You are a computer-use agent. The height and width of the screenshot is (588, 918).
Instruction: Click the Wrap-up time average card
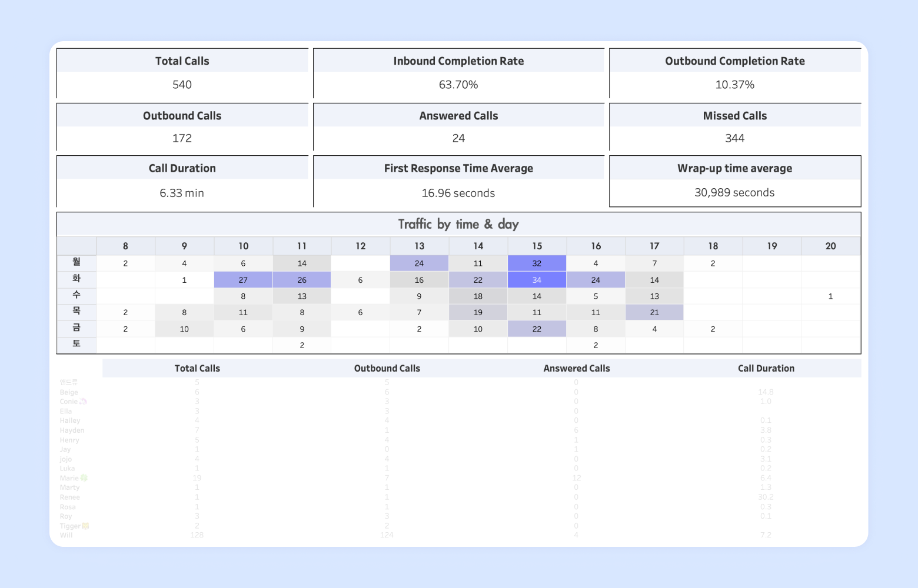pyautogui.click(x=734, y=181)
